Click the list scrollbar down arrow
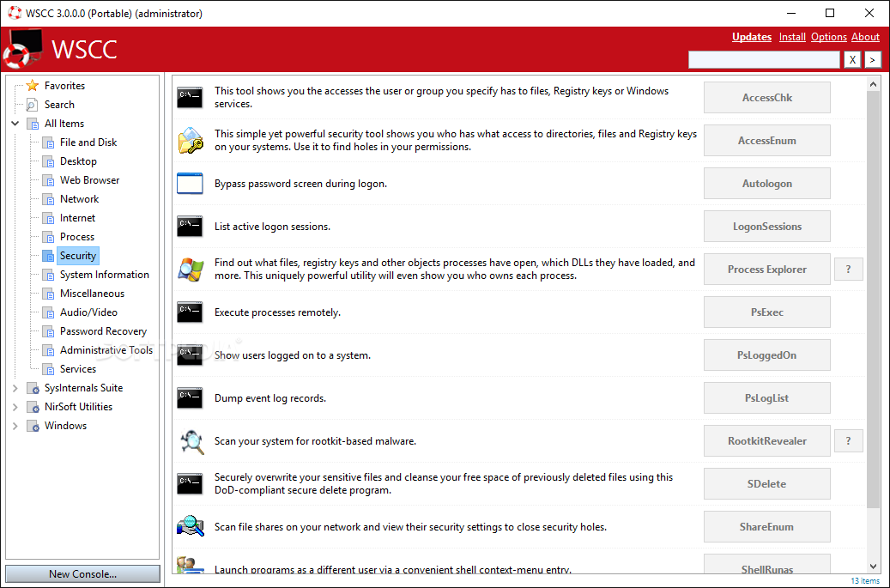 [x=873, y=567]
